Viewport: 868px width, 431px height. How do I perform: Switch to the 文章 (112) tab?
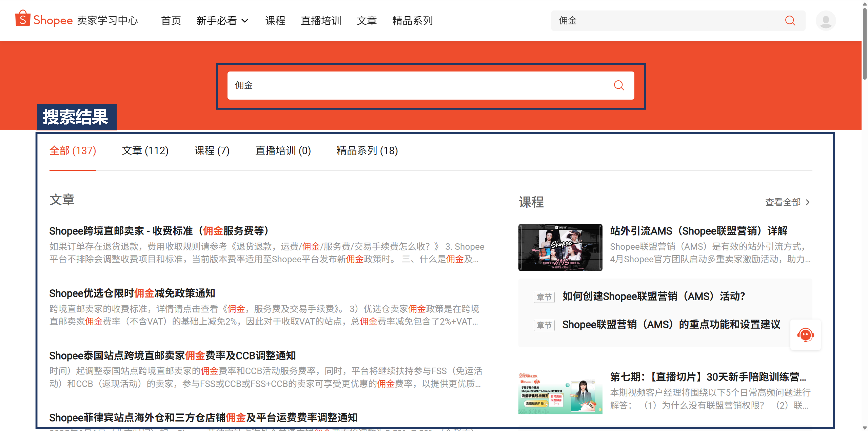(x=145, y=151)
